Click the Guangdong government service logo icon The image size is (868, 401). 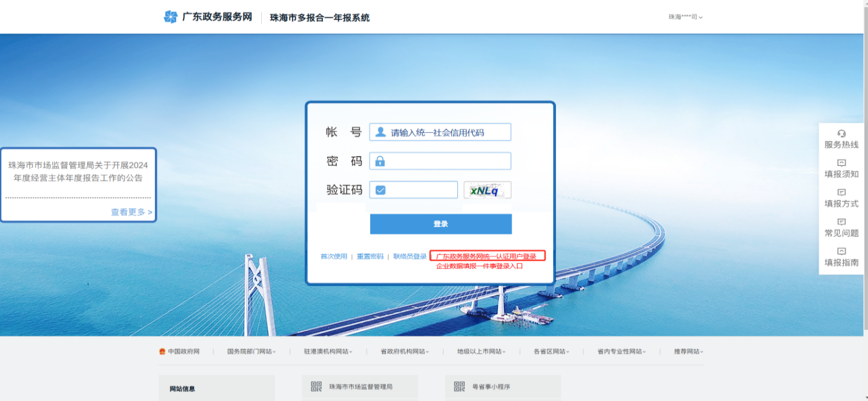[x=171, y=17]
